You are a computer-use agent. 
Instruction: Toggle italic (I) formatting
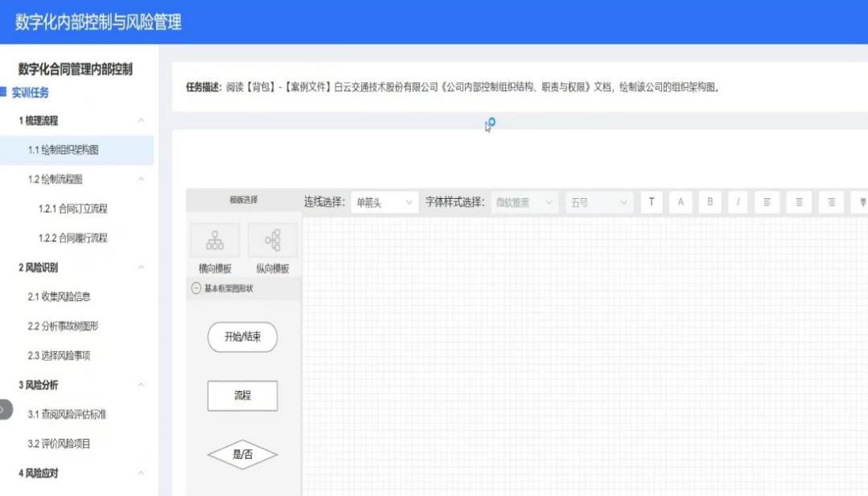click(x=738, y=203)
